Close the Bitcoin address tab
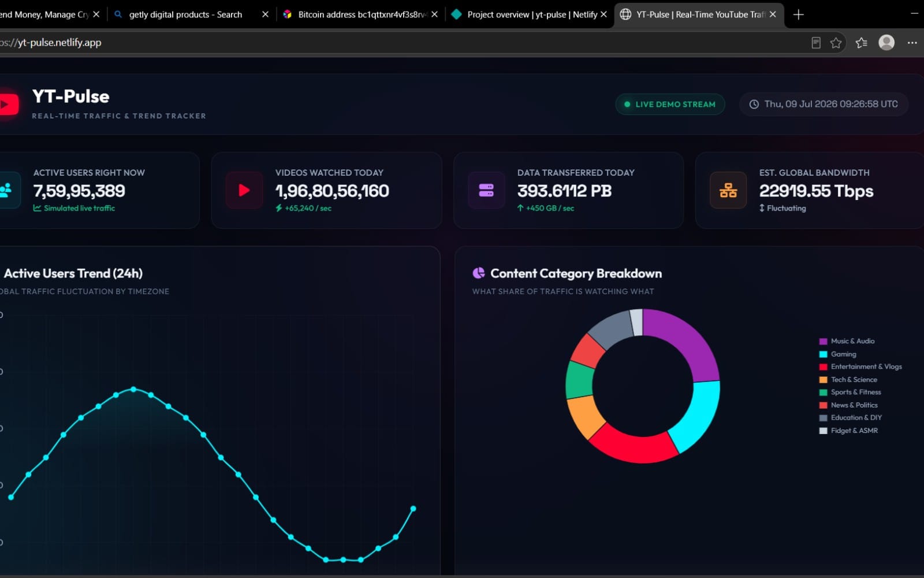924x578 pixels. point(434,14)
